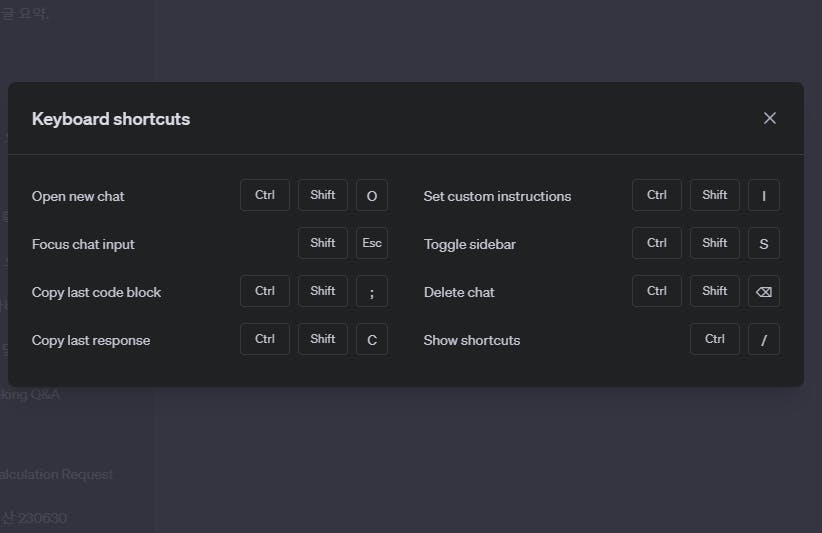
Task: Click the Copy last response label
Action: pyautogui.click(x=91, y=340)
